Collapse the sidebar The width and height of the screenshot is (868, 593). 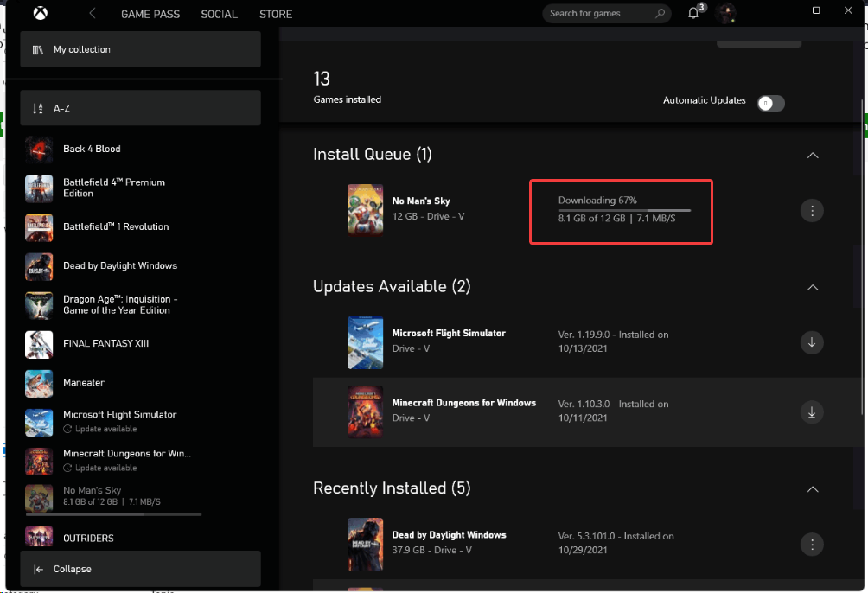click(141, 569)
